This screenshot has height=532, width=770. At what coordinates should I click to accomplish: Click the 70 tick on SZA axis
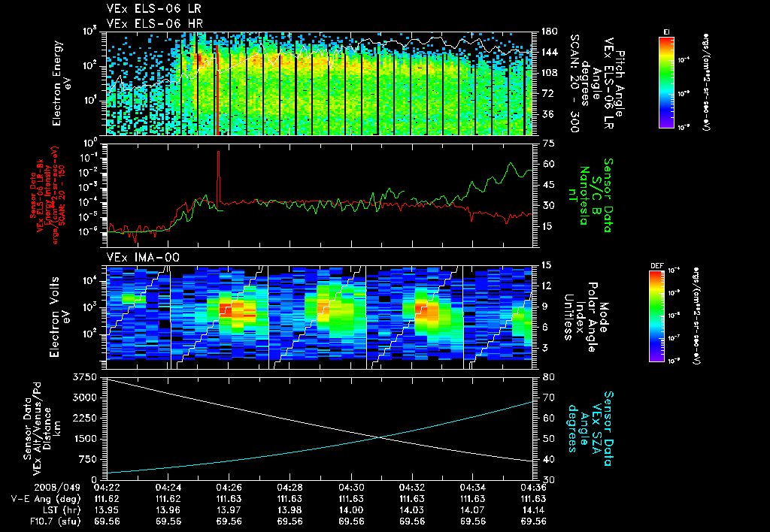(549, 397)
